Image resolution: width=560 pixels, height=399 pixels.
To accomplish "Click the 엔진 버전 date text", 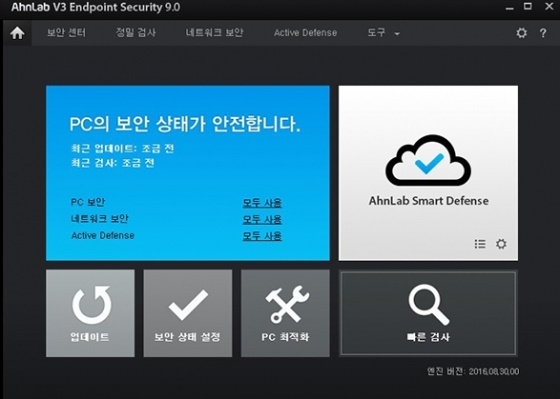I will coord(473,371).
